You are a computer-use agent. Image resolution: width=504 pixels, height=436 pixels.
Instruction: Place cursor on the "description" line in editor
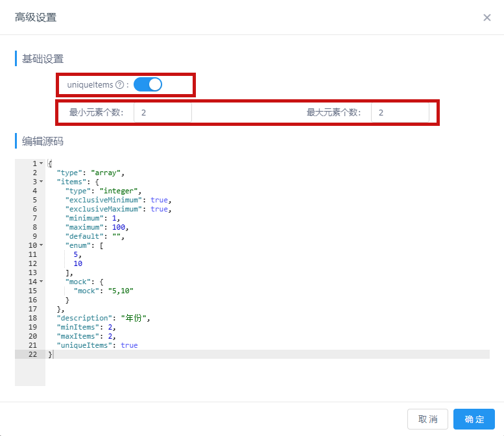pyautogui.click(x=104, y=318)
